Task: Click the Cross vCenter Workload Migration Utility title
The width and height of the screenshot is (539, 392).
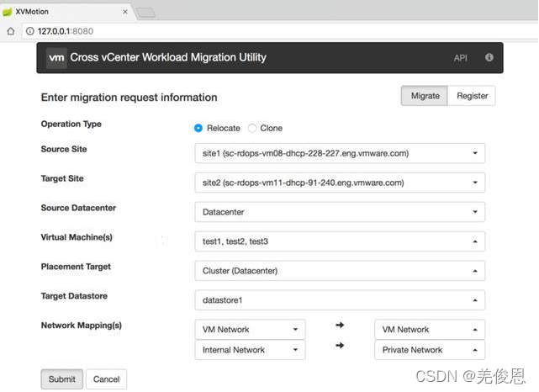Action: [168, 57]
